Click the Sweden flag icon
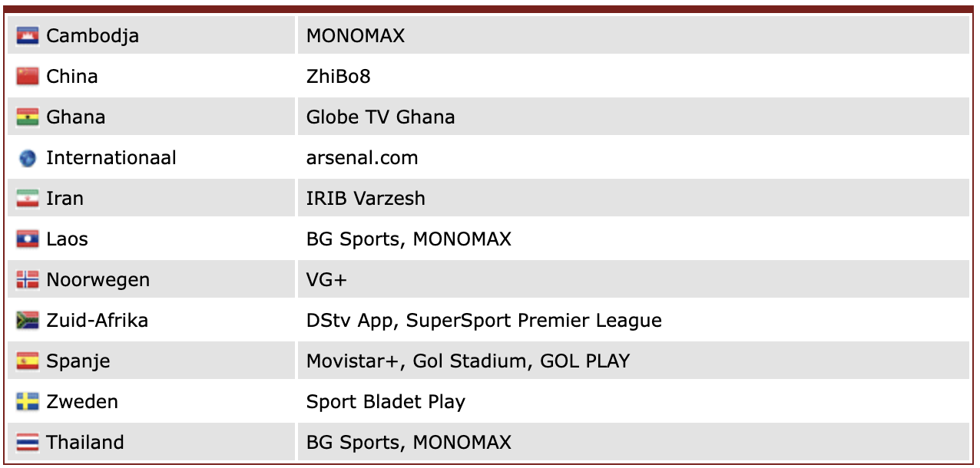The width and height of the screenshot is (980, 468). pyautogui.click(x=28, y=402)
